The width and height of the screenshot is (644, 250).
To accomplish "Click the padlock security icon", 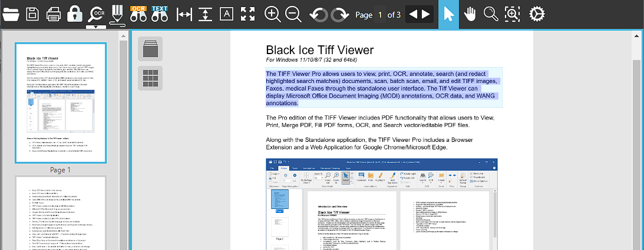I will 74,14.
